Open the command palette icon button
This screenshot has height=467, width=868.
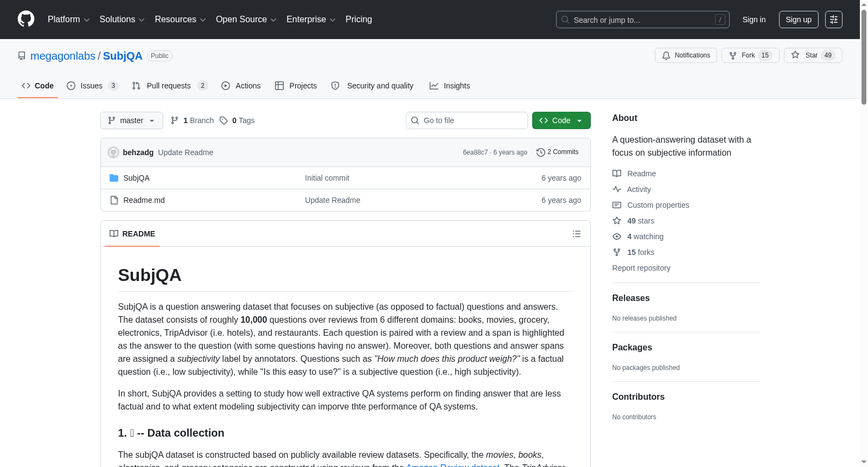pos(833,20)
